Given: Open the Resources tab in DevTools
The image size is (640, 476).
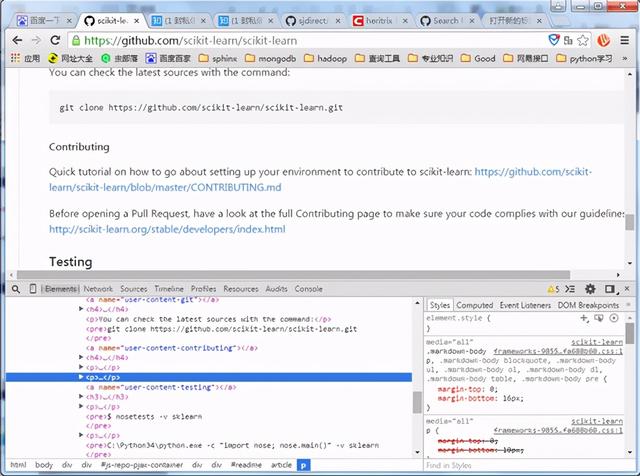Looking at the screenshot, I should click(x=241, y=289).
